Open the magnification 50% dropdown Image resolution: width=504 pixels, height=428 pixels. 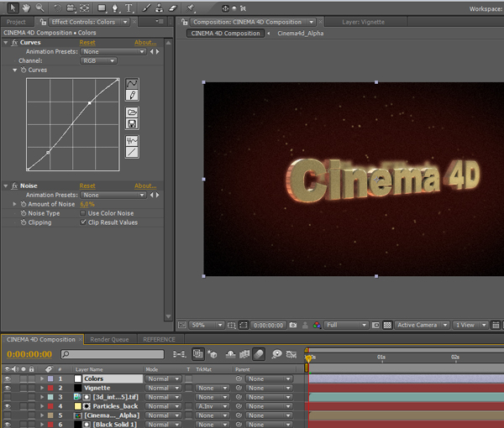[206, 325]
